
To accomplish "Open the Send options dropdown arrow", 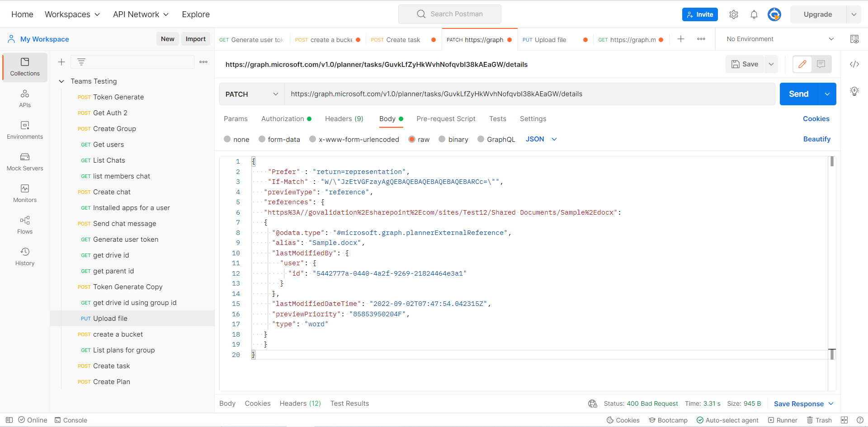I will pyautogui.click(x=827, y=94).
